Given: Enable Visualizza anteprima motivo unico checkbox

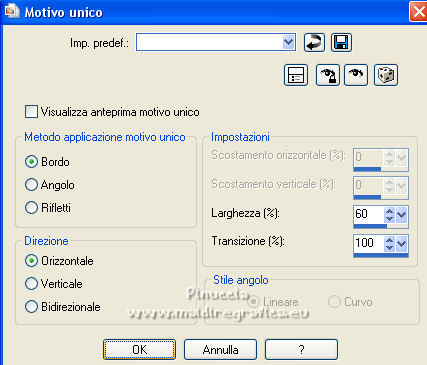Looking at the screenshot, I should [x=31, y=112].
